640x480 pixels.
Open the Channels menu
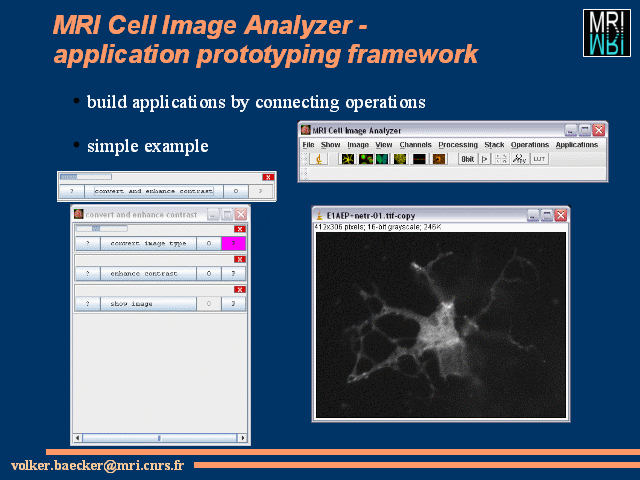pos(415,144)
